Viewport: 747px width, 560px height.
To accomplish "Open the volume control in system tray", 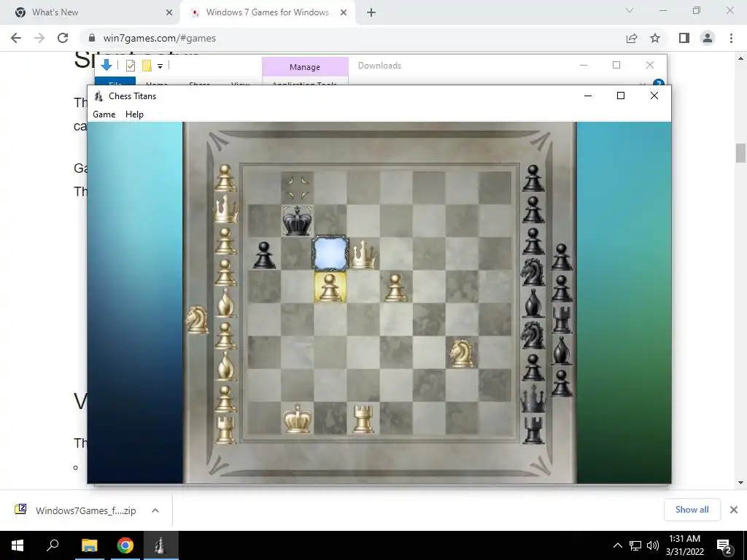I will (653, 545).
